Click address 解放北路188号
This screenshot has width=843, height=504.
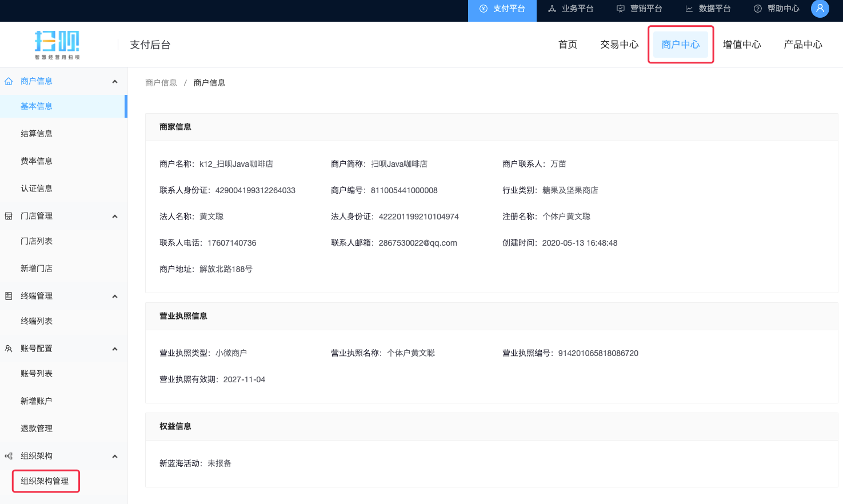226,269
